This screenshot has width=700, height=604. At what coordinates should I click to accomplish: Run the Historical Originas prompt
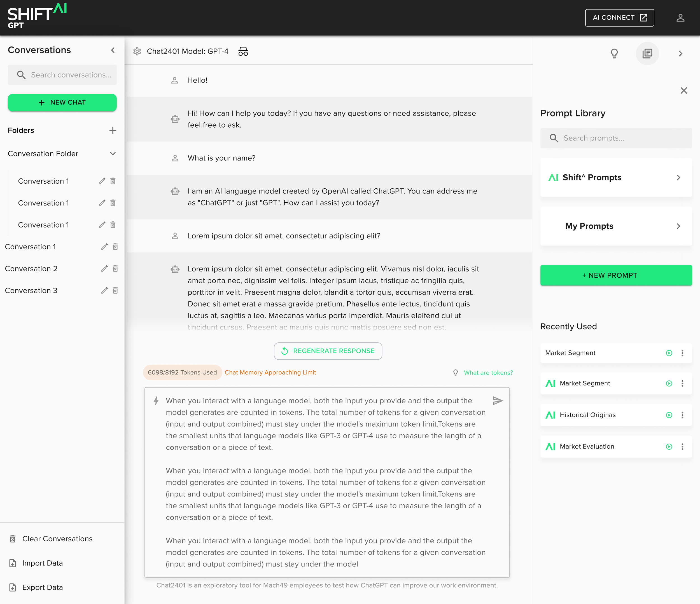pyautogui.click(x=669, y=415)
